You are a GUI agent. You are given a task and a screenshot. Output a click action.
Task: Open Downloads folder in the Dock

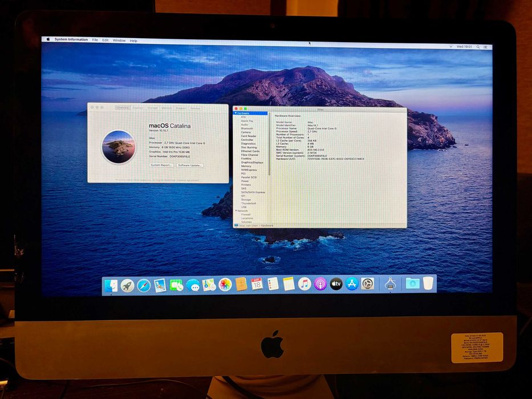pyautogui.click(x=413, y=283)
